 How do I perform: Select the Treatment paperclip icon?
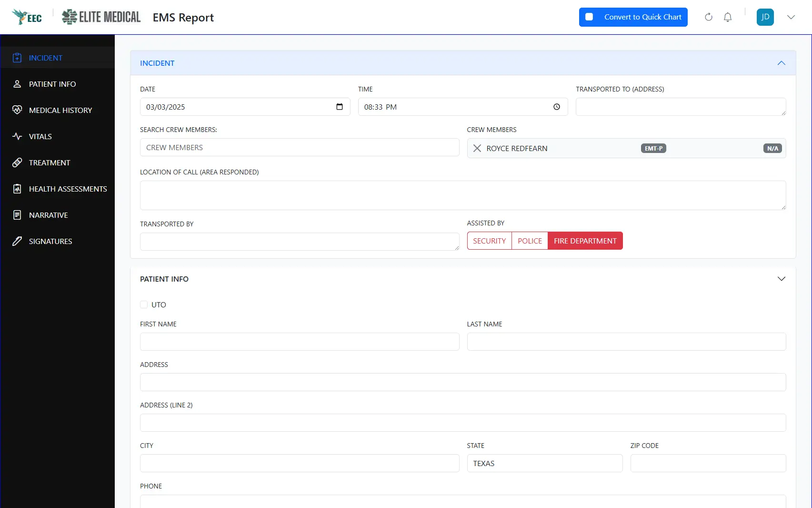coord(17,163)
